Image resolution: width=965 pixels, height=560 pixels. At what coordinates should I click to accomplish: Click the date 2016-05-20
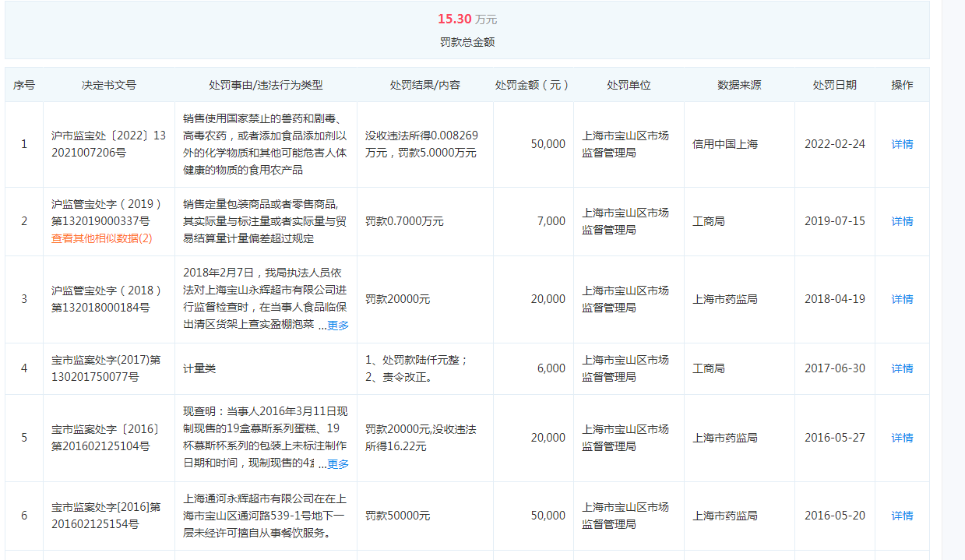tap(835, 516)
